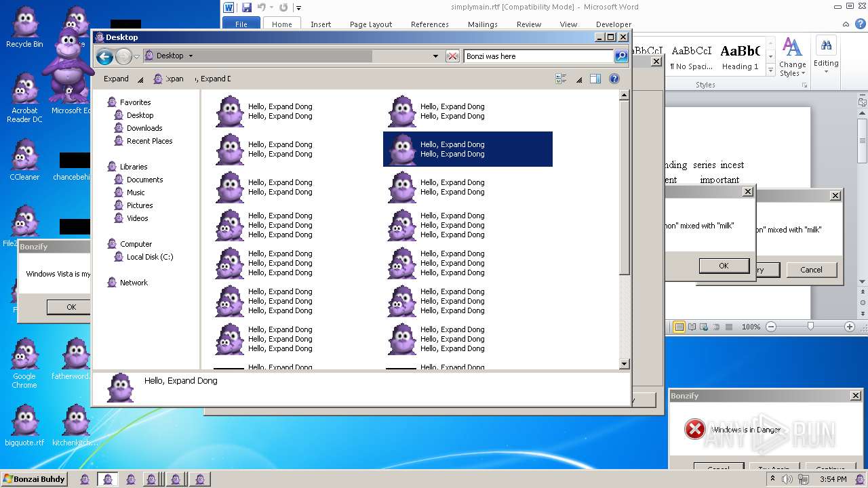Click the greyed Forward arrow in the Desktop window
Image resolution: width=868 pixels, height=488 pixels.
(x=123, y=56)
